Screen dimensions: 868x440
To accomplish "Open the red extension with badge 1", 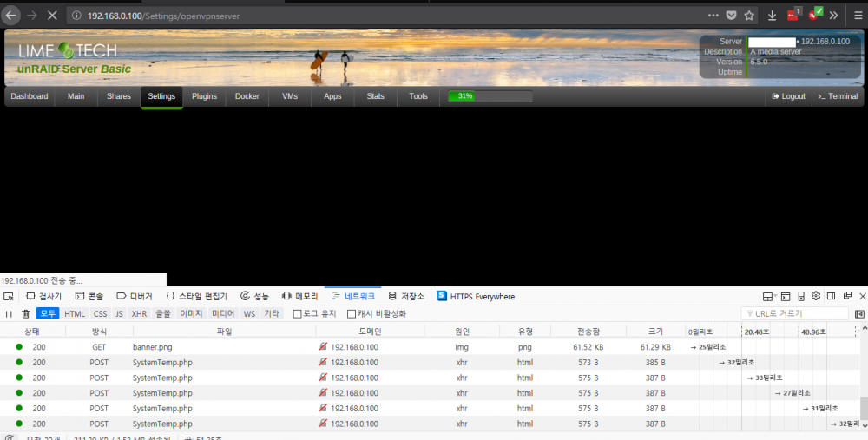I will (793, 15).
